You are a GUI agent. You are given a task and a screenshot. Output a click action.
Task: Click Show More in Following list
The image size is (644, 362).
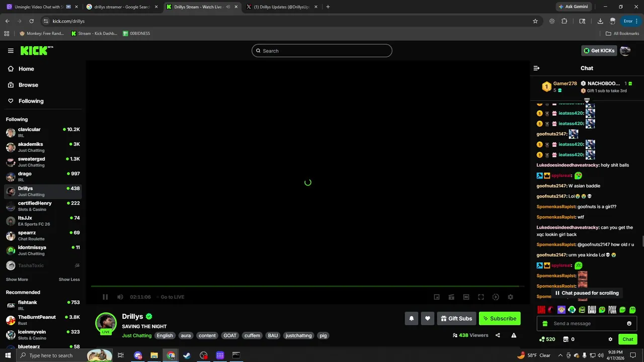pyautogui.click(x=17, y=280)
